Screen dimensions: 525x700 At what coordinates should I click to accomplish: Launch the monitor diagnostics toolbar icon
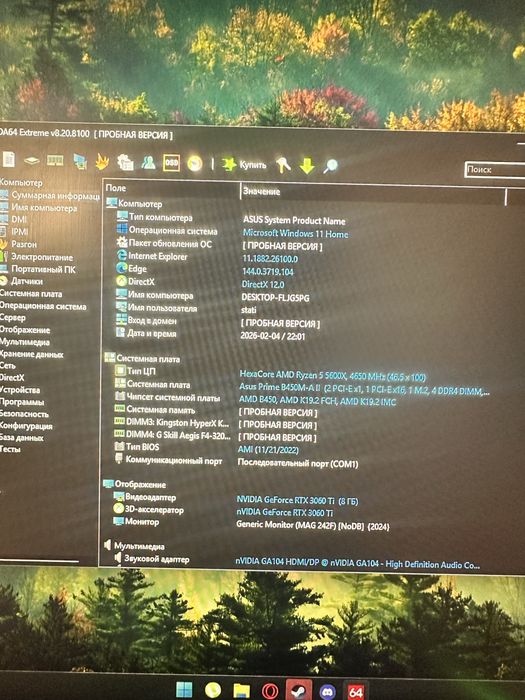click(80, 161)
